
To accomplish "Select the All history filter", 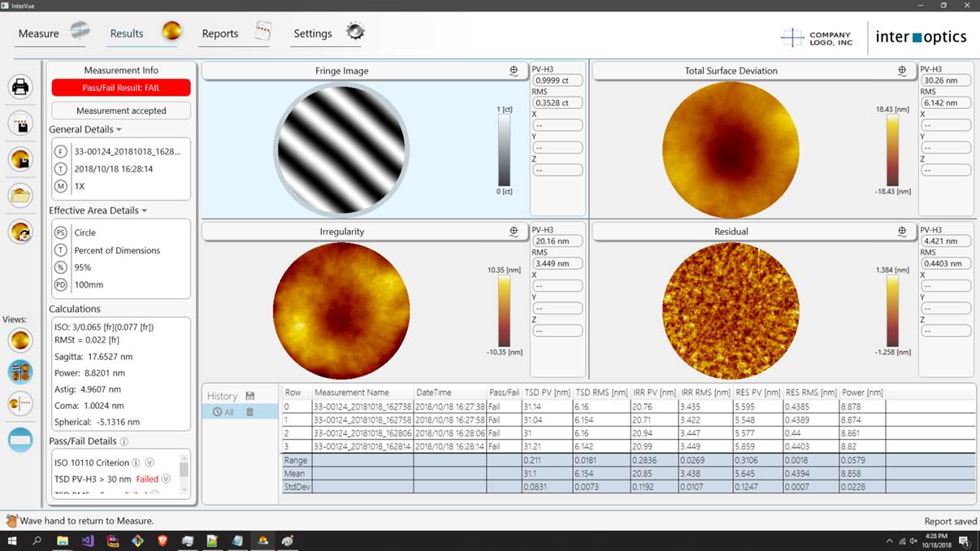I will click(223, 412).
